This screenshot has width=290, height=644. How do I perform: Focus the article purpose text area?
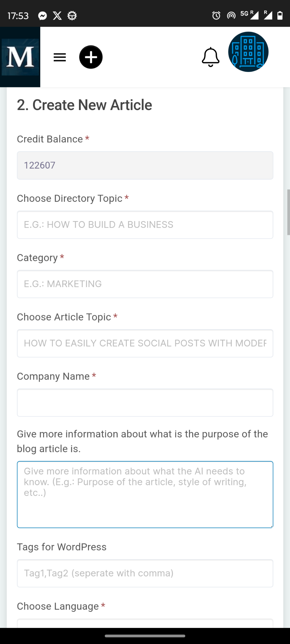pyautogui.click(x=145, y=494)
